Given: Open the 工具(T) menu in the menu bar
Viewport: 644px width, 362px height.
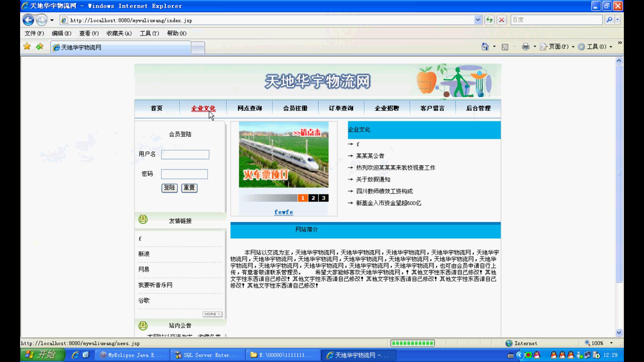Looking at the screenshot, I should (x=149, y=33).
